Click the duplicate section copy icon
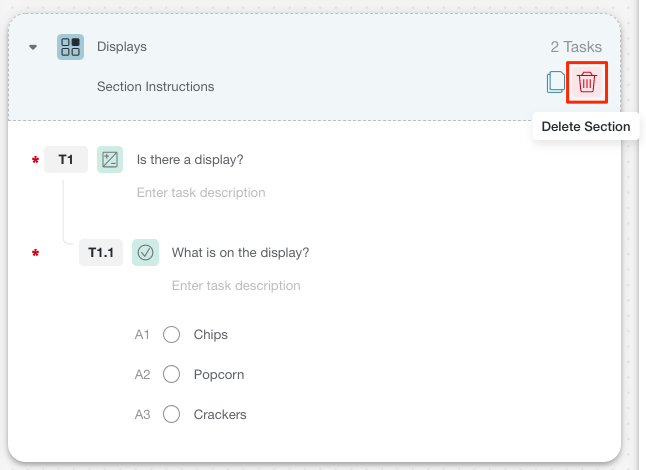This screenshot has width=646, height=470. (555, 82)
